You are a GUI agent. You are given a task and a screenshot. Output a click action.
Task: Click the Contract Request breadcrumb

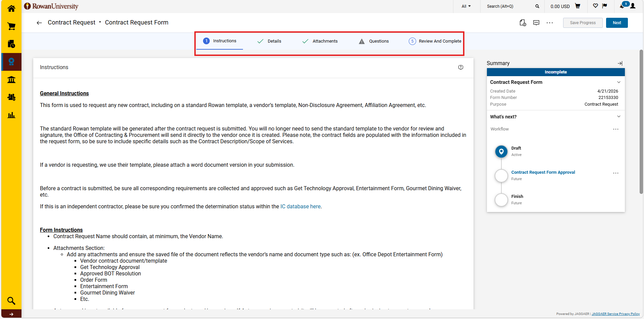[x=71, y=22]
